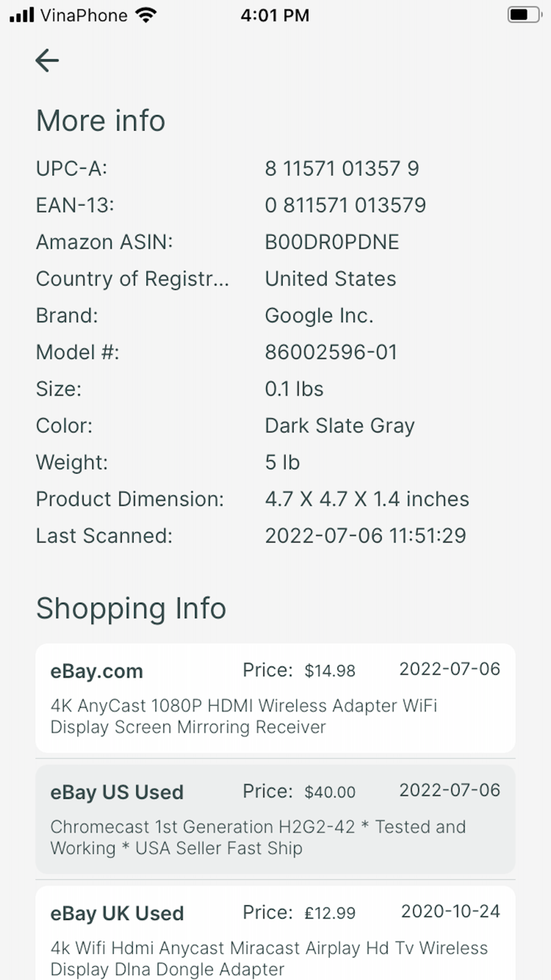Tap the Wi-Fi status icon
551x980 pixels.
click(146, 13)
